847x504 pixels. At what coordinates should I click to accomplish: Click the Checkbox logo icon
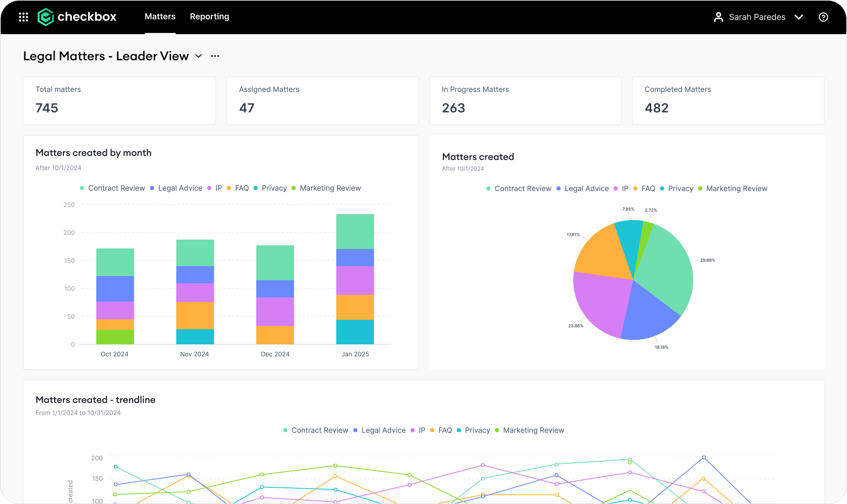[x=46, y=17]
